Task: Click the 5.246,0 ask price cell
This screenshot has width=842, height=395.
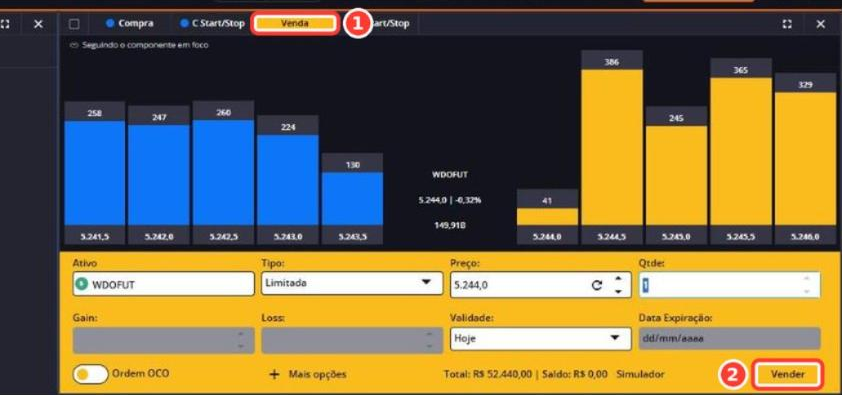Action: click(805, 236)
